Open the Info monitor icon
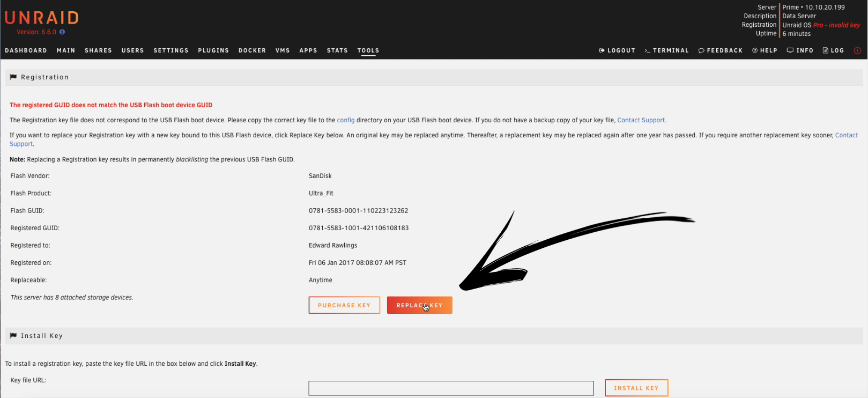This screenshot has width=868, height=398. (790, 50)
